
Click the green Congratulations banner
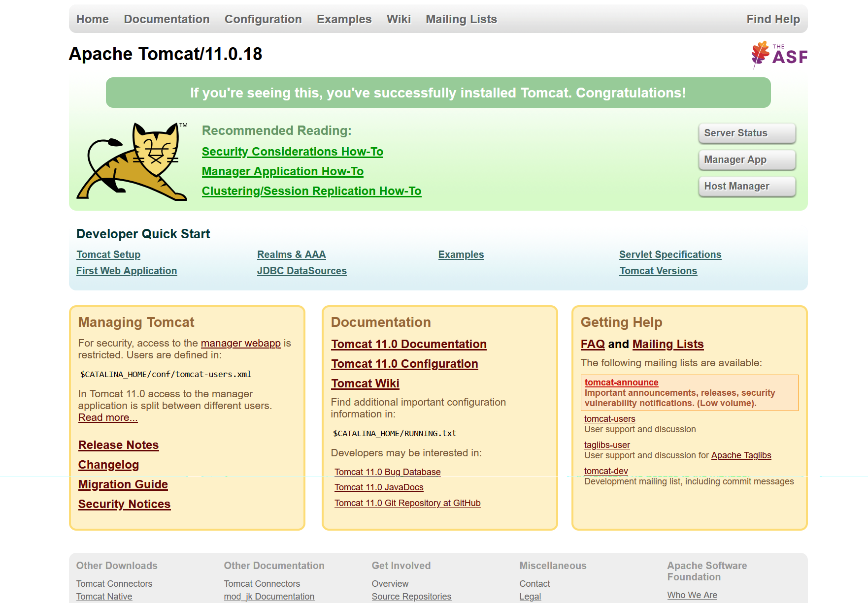pos(438,93)
